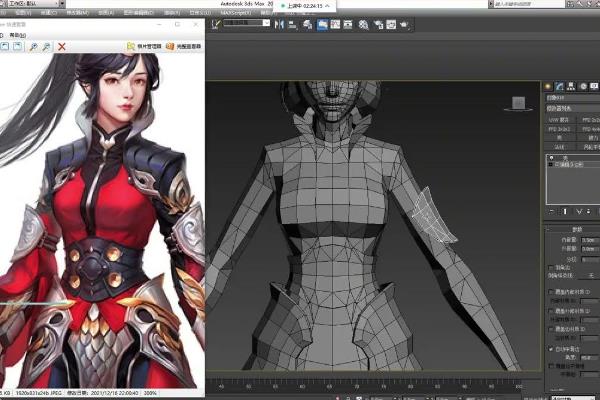The width and height of the screenshot is (600, 400).
Task: Select the 可编辑多边形 stack row
Action: 573,165
